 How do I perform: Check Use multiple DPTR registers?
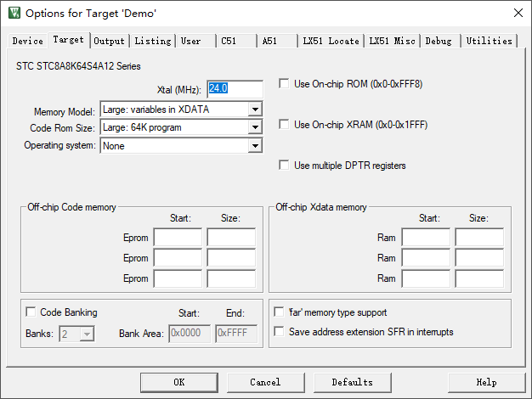[285, 166]
